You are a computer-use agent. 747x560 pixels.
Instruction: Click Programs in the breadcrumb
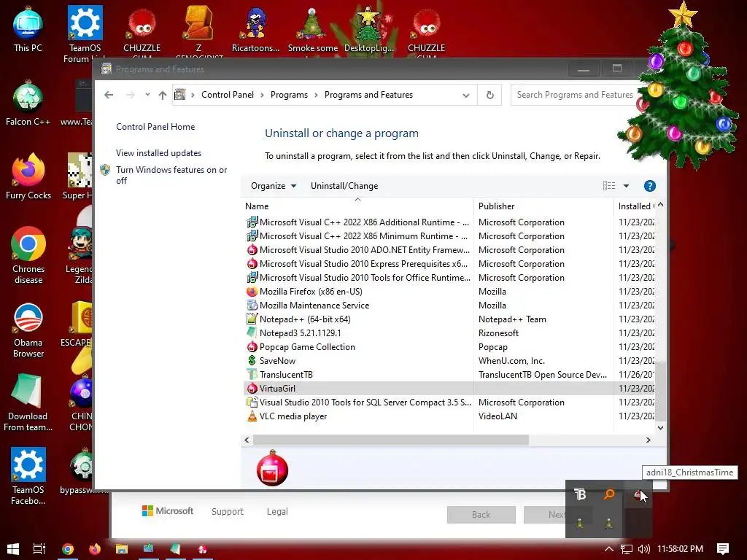[x=289, y=95]
